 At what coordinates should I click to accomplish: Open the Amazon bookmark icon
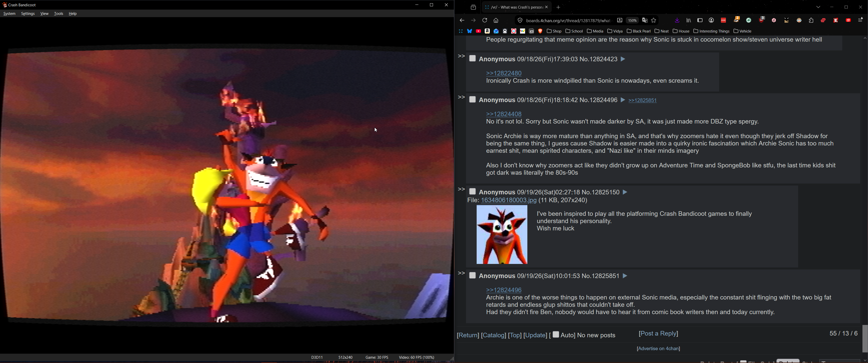coord(487,31)
